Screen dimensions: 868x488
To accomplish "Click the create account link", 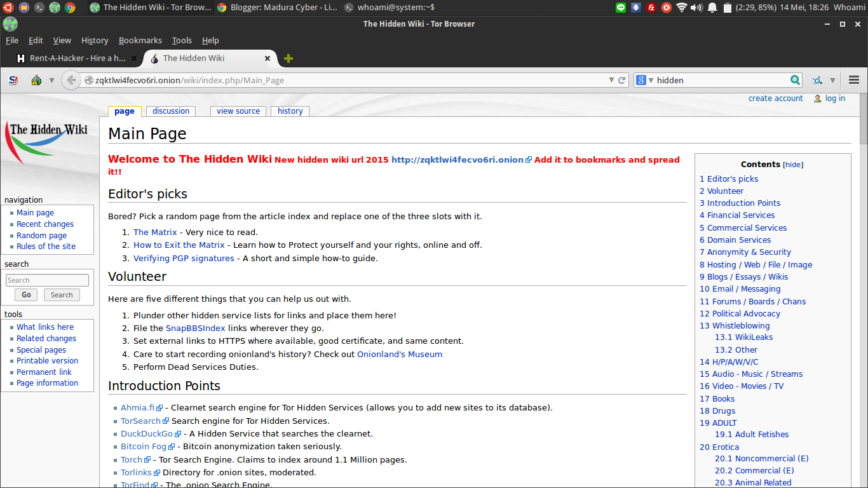I will (x=776, y=98).
